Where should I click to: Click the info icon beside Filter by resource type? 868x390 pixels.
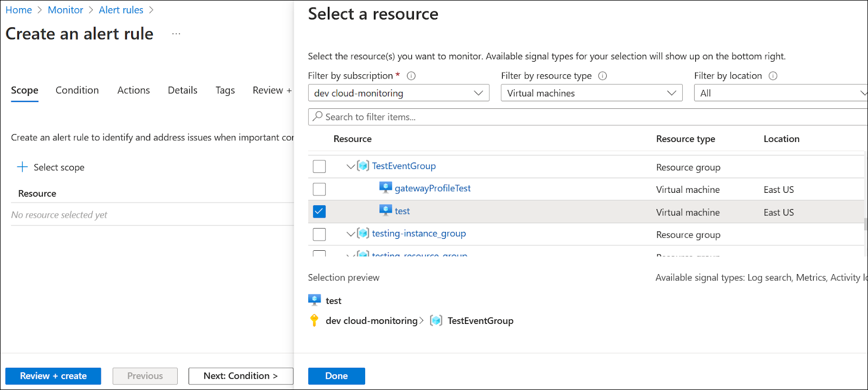tap(603, 76)
